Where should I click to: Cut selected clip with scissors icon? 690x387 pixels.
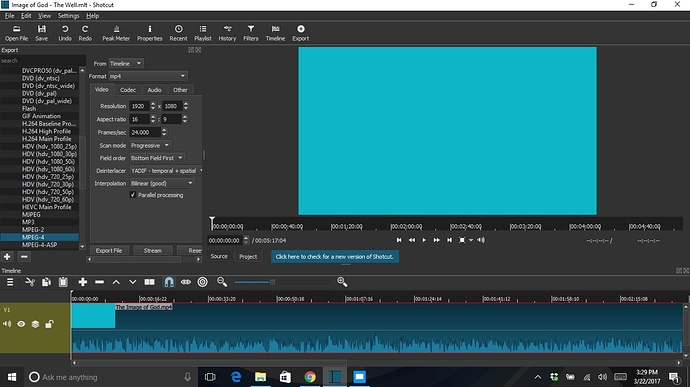[x=29, y=282]
